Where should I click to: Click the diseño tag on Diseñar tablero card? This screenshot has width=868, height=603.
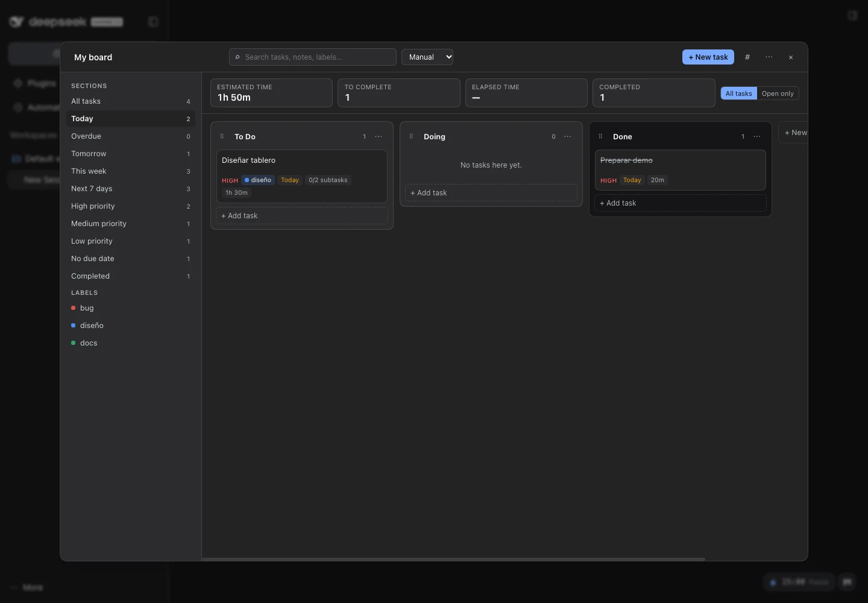pyautogui.click(x=258, y=180)
